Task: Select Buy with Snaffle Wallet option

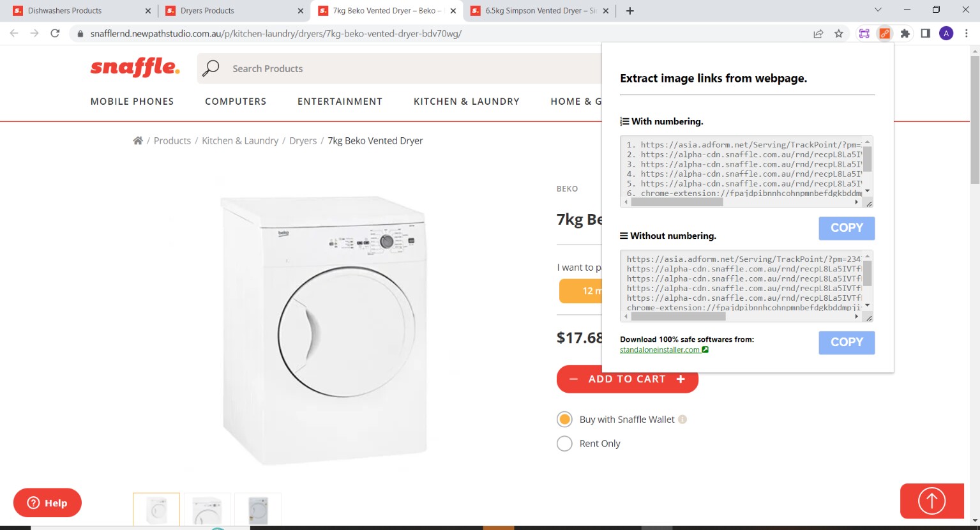Action: 564,419
